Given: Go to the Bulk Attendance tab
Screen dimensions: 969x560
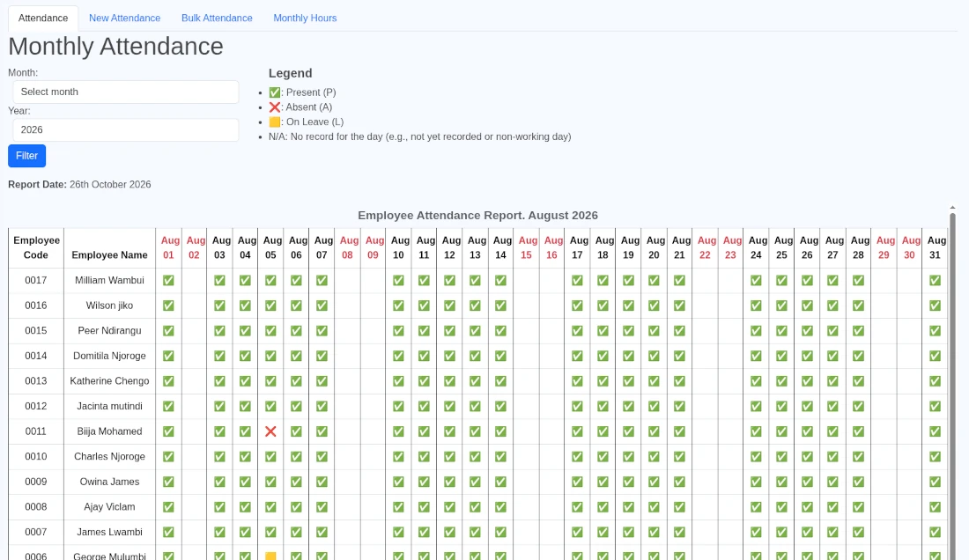Looking at the screenshot, I should click(217, 18).
